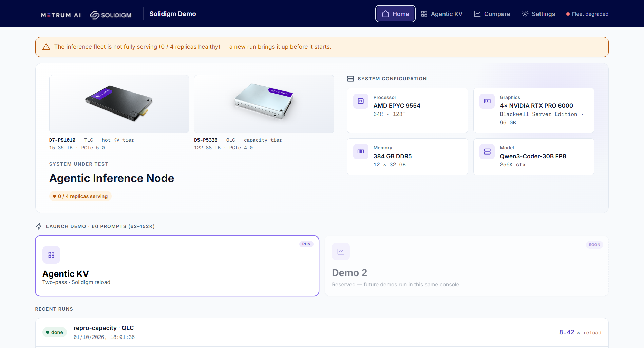The height and width of the screenshot is (348, 644).
Task: Select the D5-P5336 drive image
Action: point(264,104)
